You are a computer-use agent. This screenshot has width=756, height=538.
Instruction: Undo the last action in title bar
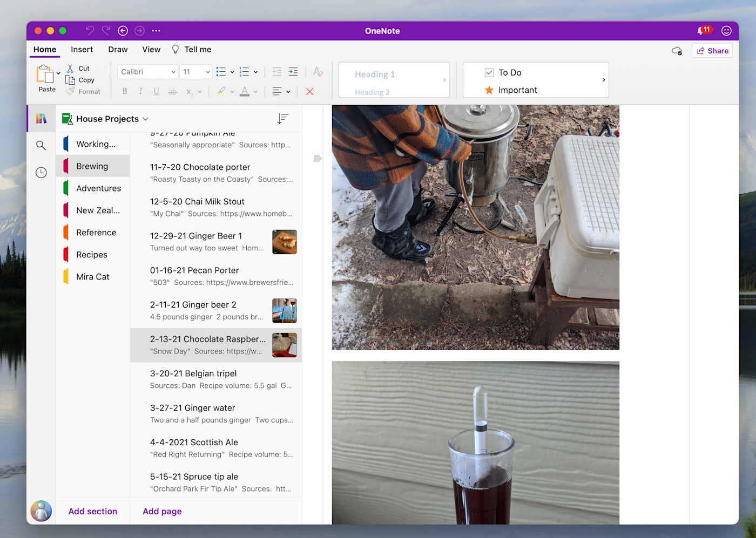(x=90, y=31)
